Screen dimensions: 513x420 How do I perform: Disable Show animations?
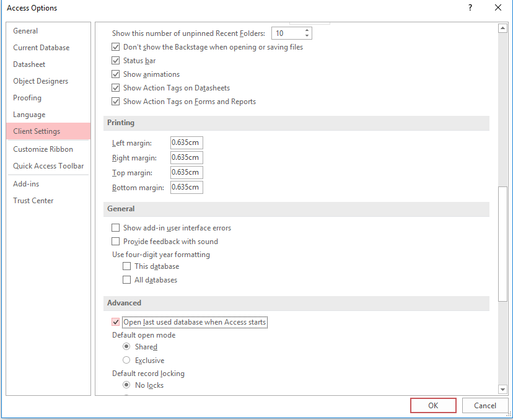coord(115,74)
